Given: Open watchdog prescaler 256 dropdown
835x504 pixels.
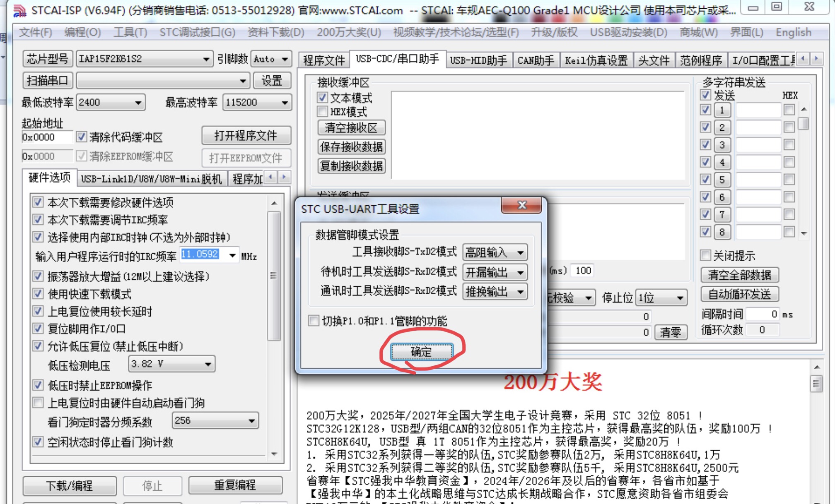Looking at the screenshot, I should [x=215, y=421].
